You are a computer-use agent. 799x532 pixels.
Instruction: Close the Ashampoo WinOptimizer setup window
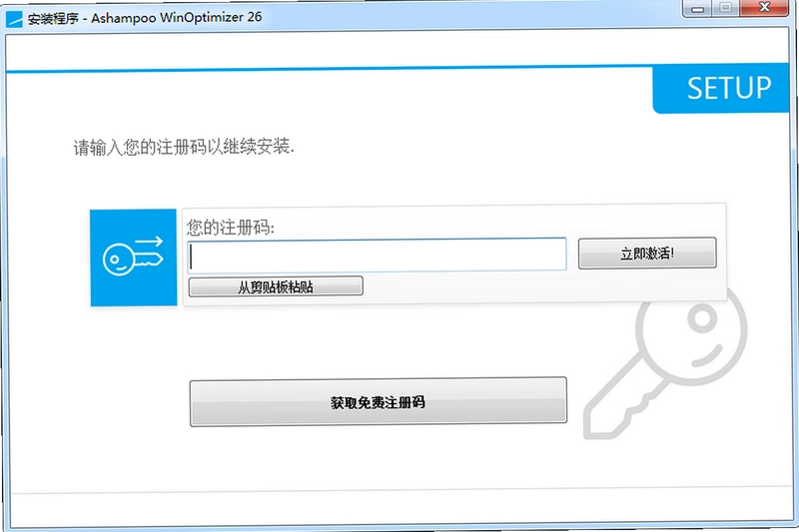point(764,8)
